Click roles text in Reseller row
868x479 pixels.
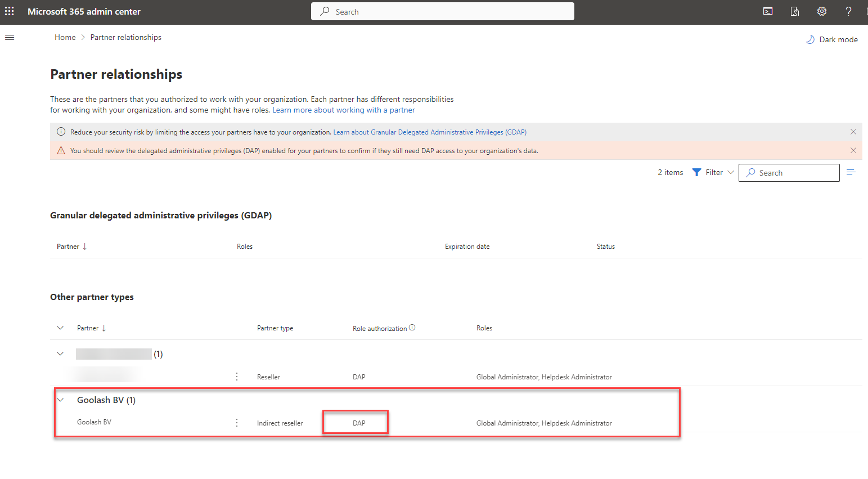click(x=544, y=377)
